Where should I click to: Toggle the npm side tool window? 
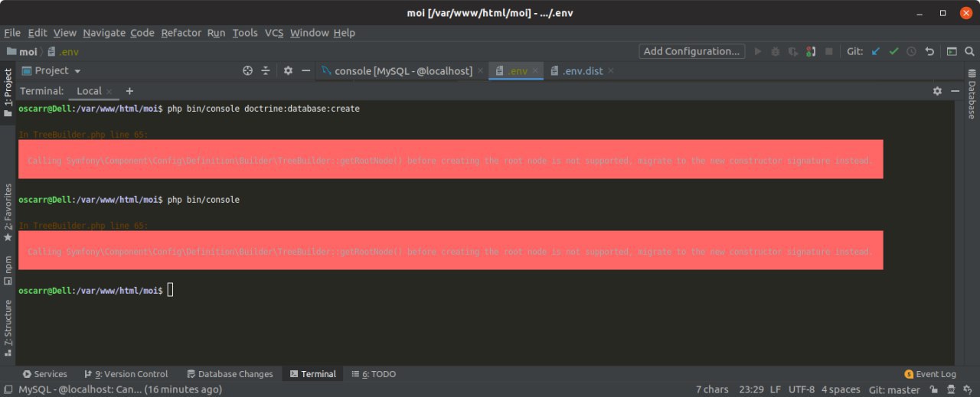8,269
